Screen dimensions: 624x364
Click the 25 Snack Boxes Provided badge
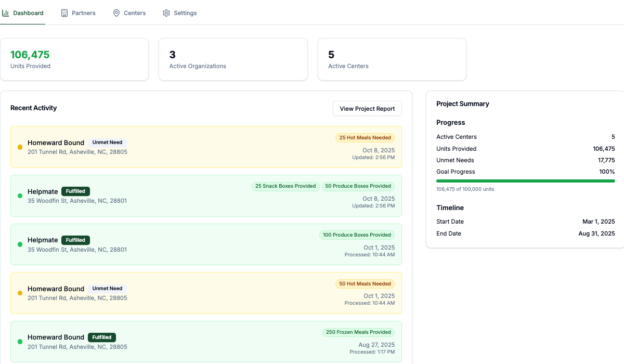tap(285, 186)
